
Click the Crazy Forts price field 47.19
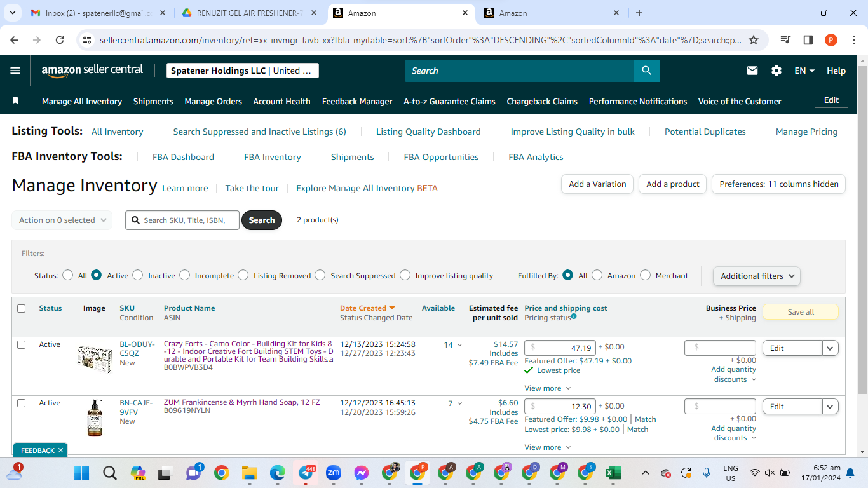[560, 348]
